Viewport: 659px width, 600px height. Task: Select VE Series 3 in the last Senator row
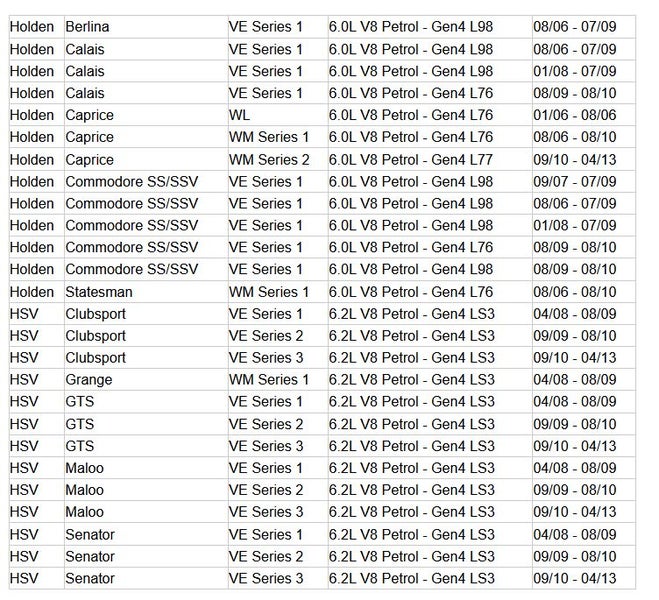click(265, 578)
